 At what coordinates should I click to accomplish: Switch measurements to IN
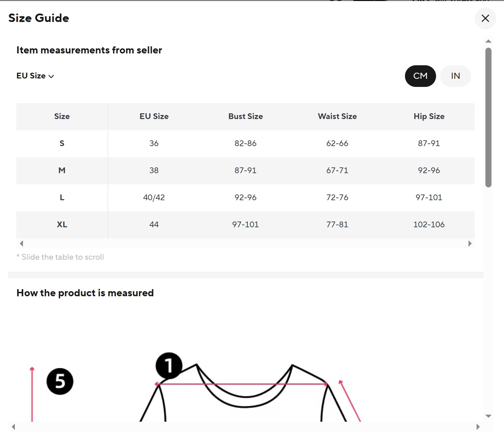coord(455,76)
